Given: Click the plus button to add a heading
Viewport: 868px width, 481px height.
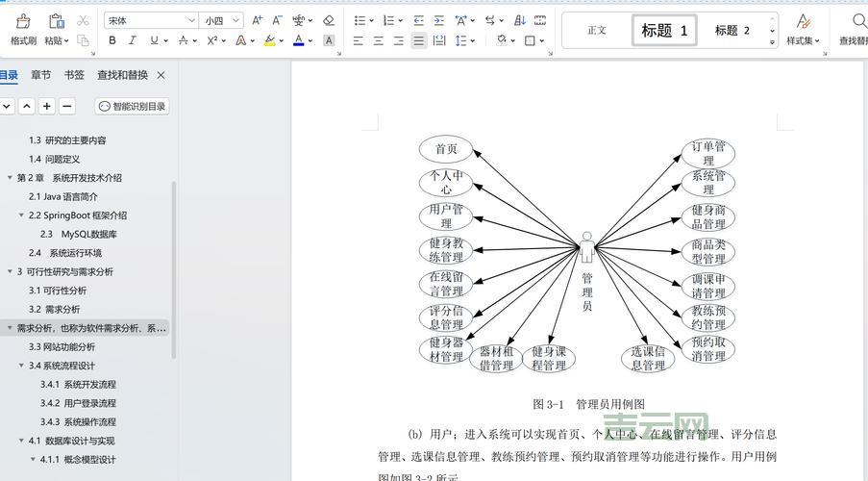Looking at the screenshot, I should [47, 106].
